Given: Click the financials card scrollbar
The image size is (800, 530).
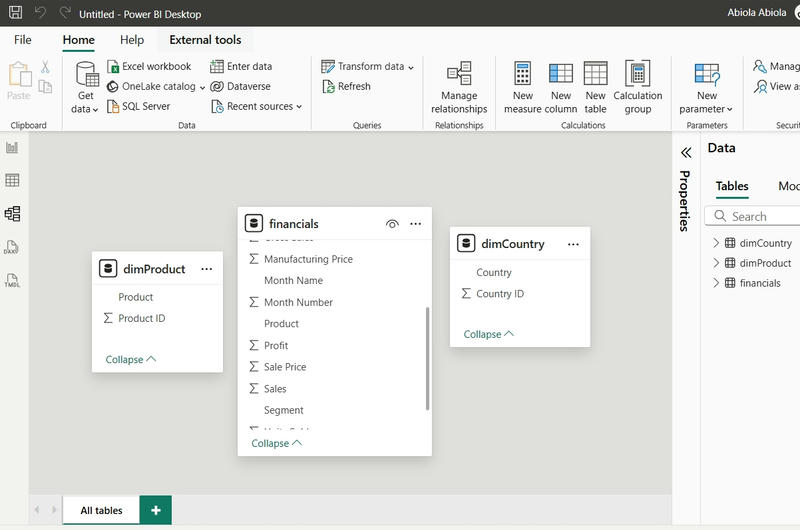Looking at the screenshot, I should click(x=428, y=359).
